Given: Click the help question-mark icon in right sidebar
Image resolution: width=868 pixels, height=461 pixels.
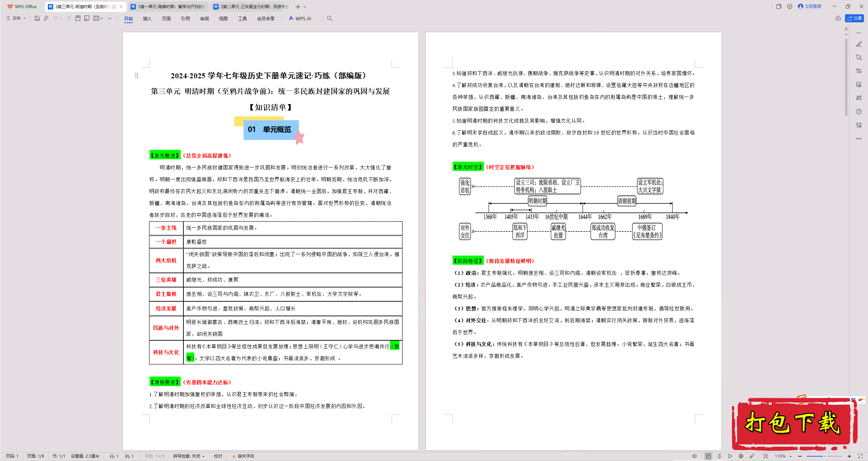Looking at the screenshot, I should (859, 112).
